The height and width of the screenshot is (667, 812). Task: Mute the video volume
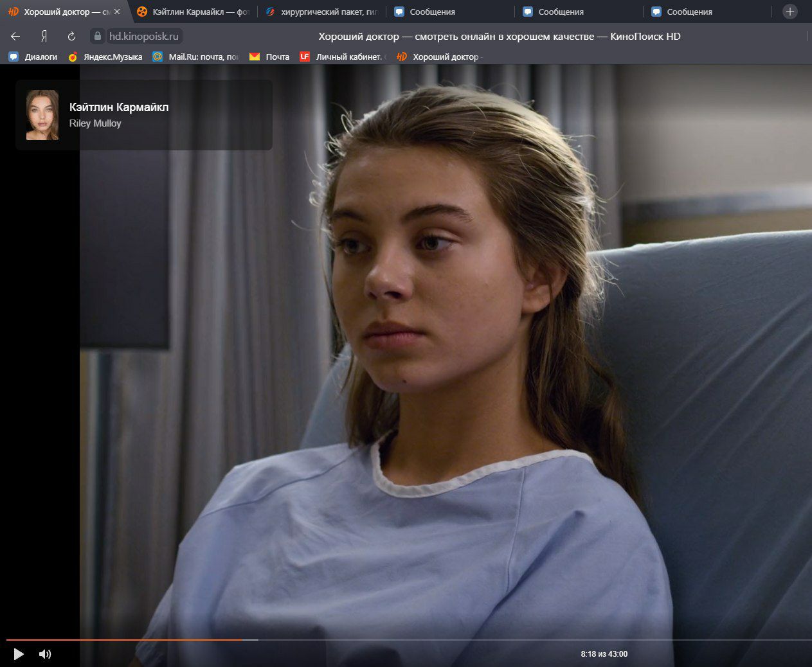(x=45, y=654)
